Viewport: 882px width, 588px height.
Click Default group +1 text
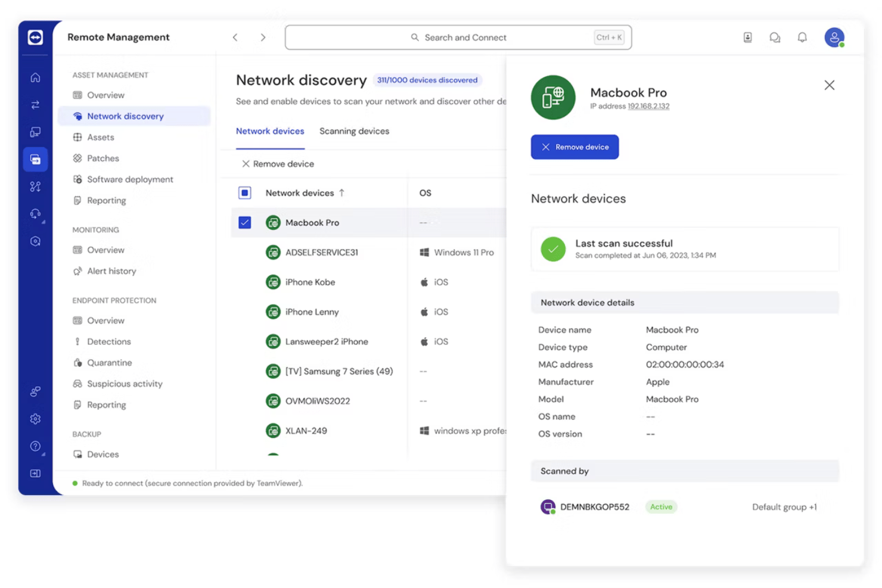coord(784,507)
